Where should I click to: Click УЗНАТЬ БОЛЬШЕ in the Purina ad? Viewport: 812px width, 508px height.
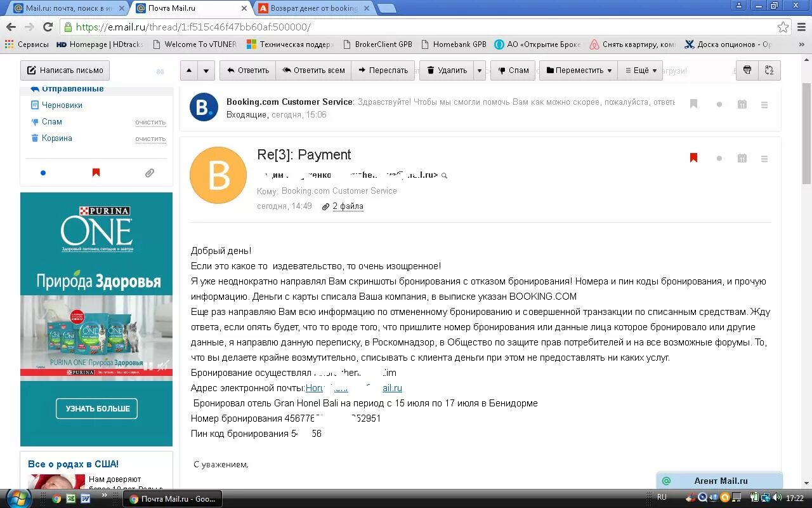[96, 409]
